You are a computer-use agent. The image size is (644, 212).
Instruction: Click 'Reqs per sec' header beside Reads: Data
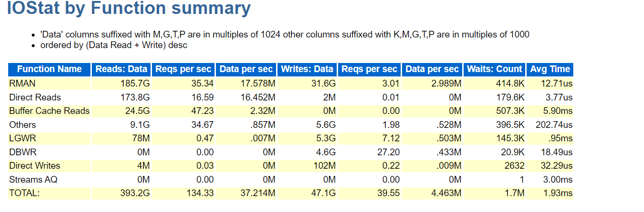(183, 69)
